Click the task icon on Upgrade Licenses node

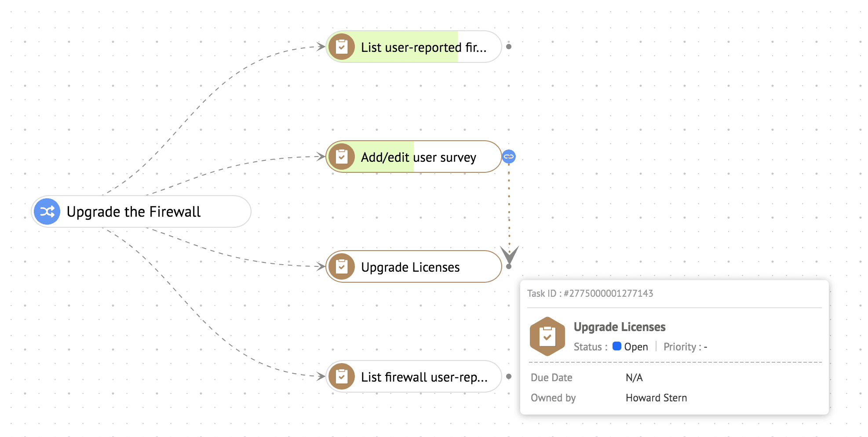pos(342,267)
